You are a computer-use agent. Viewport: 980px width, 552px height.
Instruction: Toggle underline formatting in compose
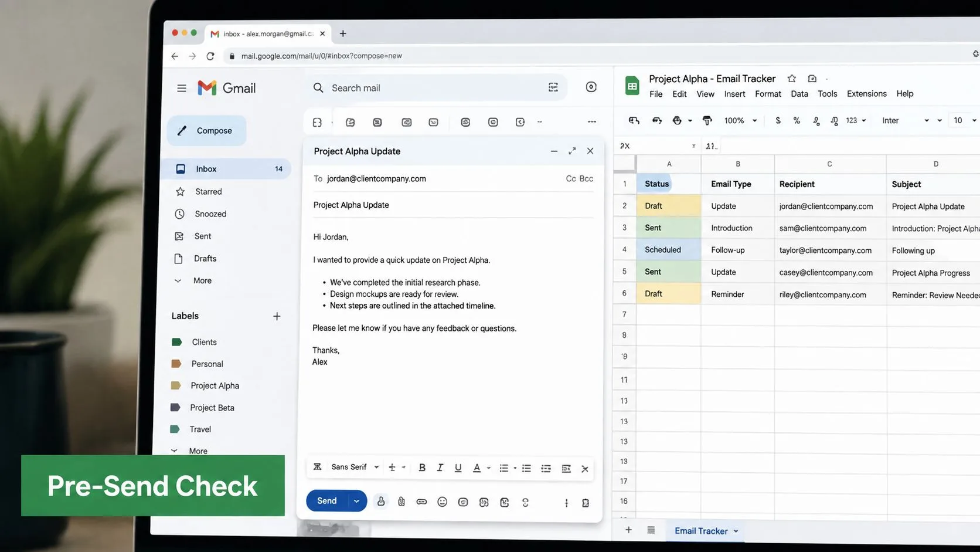pos(458,468)
